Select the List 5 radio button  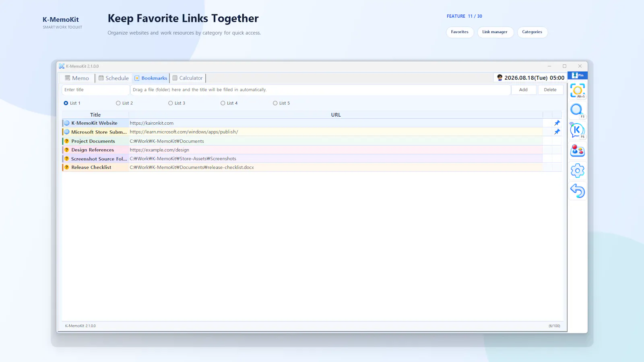(x=275, y=103)
